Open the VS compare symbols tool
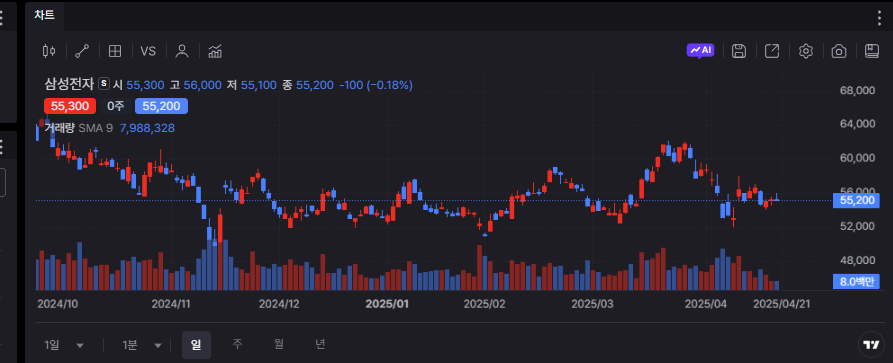Viewport: 893px width, 363px height. coord(148,51)
